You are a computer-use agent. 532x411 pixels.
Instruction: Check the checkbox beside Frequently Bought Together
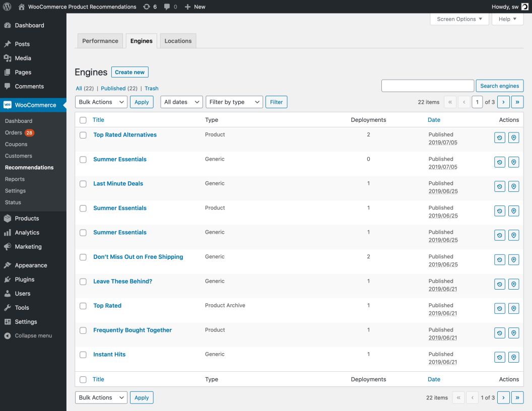pyautogui.click(x=83, y=330)
